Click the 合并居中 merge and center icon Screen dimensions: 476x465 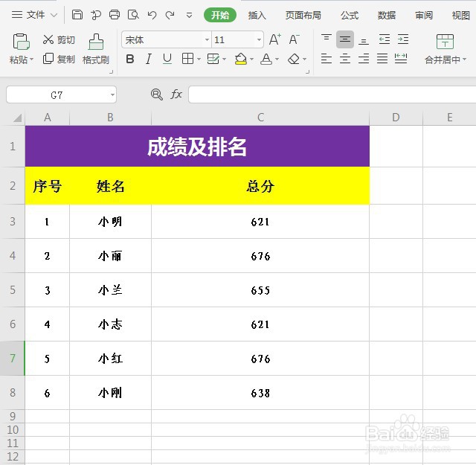point(445,42)
